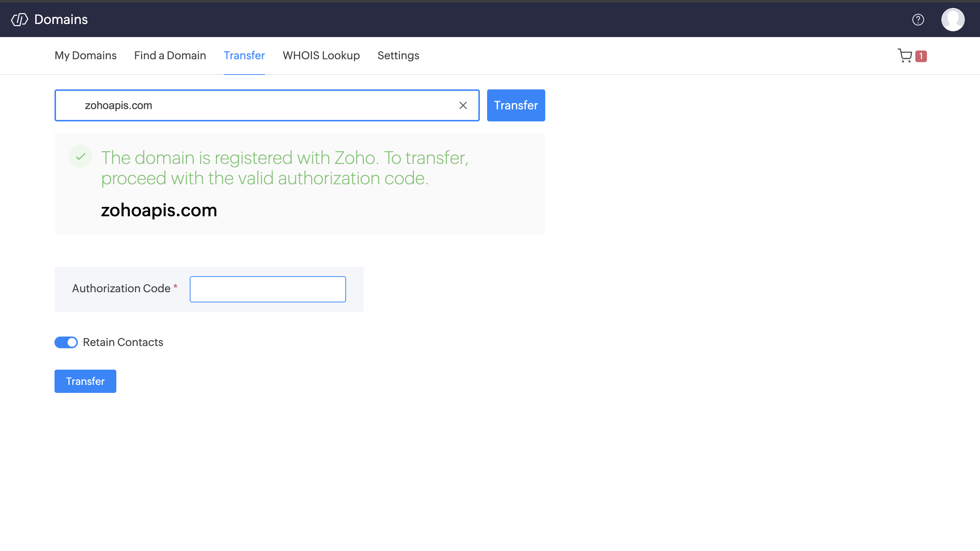The image size is (980, 551).
Task: Go to the My Domains tab
Action: point(85,56)
